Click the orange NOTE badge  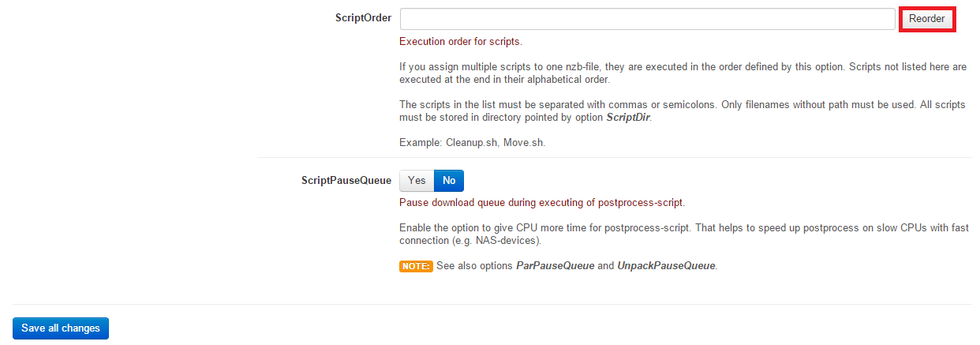[416, 266]
